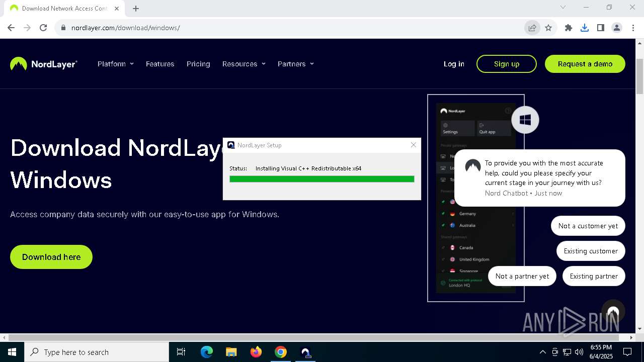Click the round Windows logo badge
Image resolution: width=644 pixels, height=362 pixels.
525,120
